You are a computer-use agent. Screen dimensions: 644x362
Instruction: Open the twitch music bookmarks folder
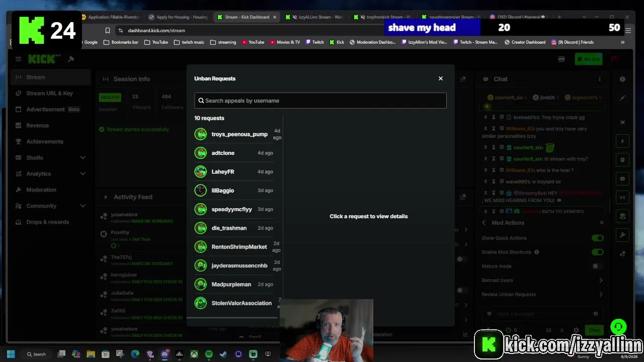click(189, 42)
